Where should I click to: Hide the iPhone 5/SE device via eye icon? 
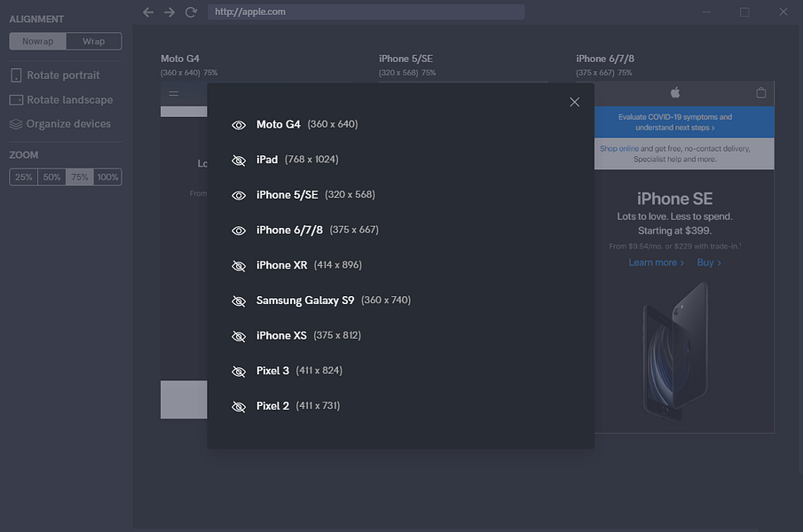click(x=239, y=195)
